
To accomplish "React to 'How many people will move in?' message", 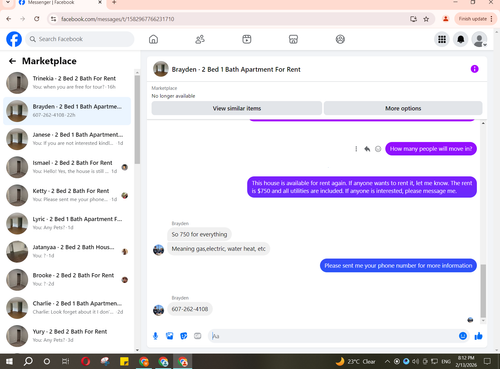I will click(x=378, y=149).
